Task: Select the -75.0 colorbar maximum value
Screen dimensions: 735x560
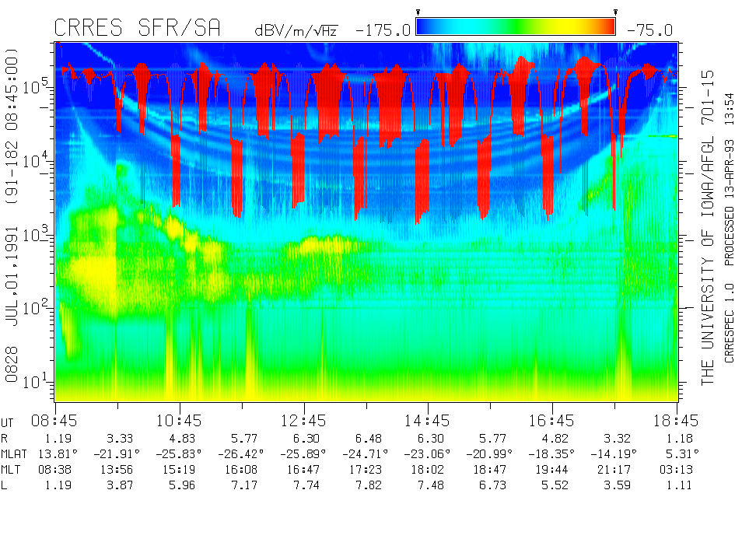Action: point(649,30)
